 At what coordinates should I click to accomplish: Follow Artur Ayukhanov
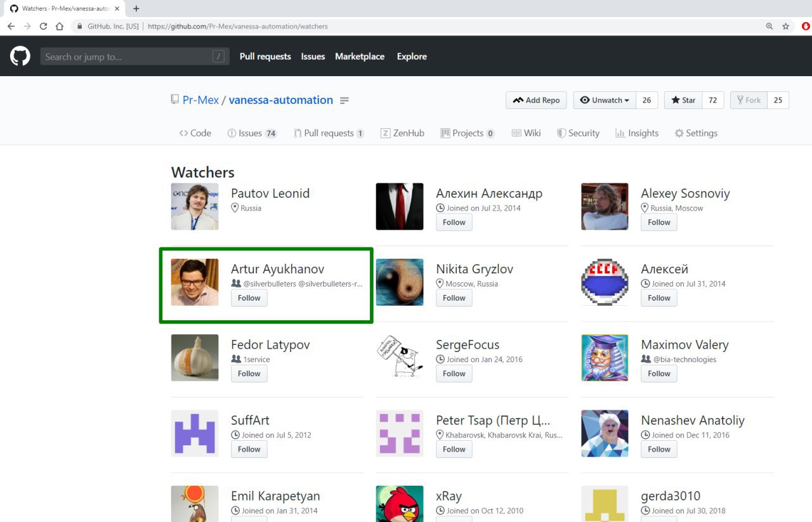point(249,298)
